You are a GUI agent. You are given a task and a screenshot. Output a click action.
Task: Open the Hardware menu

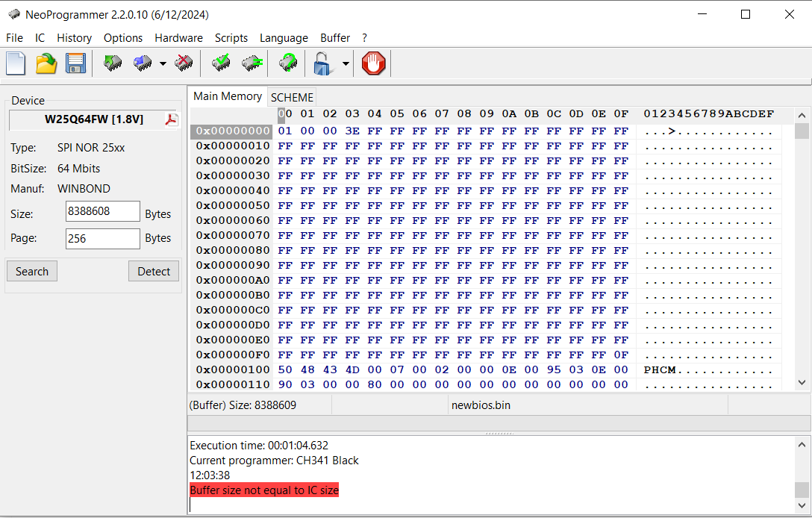(x=178, y=38)
